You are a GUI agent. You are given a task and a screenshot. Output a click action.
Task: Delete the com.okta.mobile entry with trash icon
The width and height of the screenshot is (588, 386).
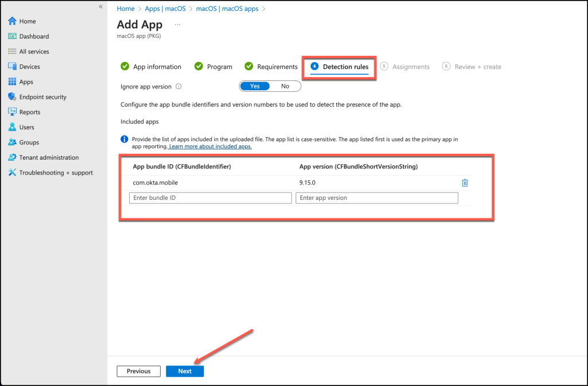coord(465,183)
